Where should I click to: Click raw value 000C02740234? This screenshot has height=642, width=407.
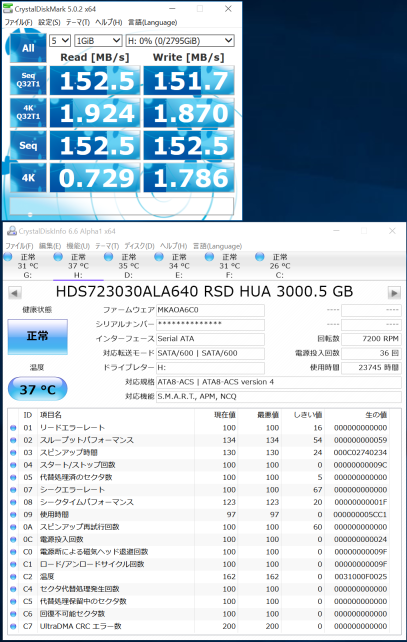(x=360, y=453)
